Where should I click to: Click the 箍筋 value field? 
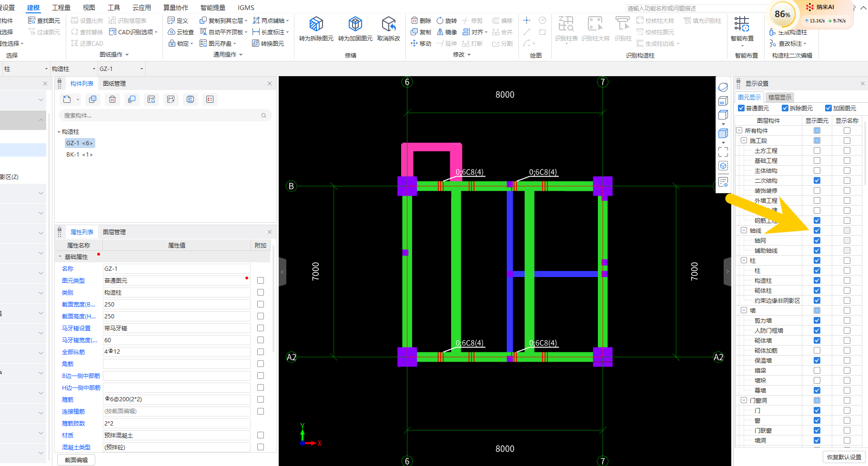(x=177, y=399)
